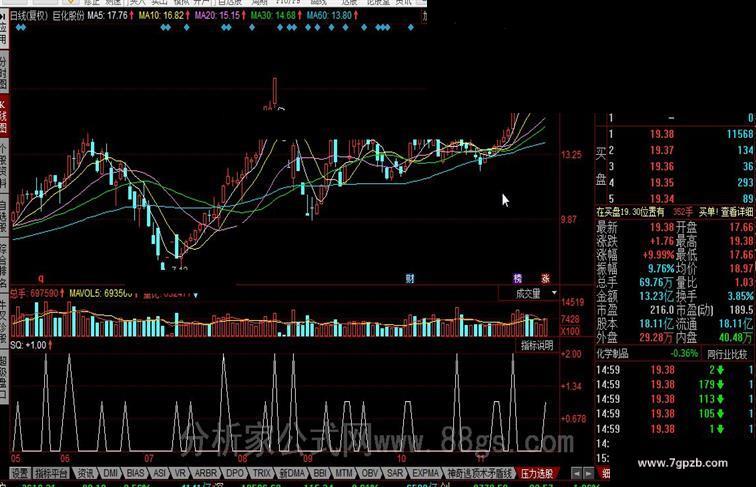The width and height of the screenshot is (756, 487).
Task: Select the 压力选股 indicator tab
Action: click(537, 473)
